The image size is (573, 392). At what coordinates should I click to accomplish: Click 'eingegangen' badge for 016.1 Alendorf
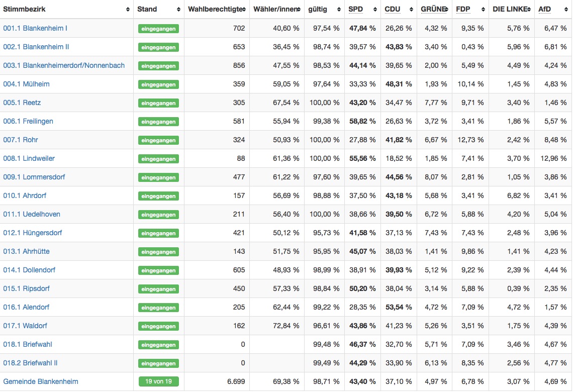(158, 308)
